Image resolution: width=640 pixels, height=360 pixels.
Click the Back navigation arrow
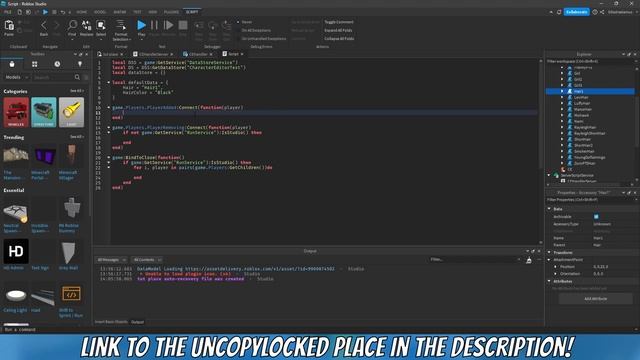coord(44,26)
